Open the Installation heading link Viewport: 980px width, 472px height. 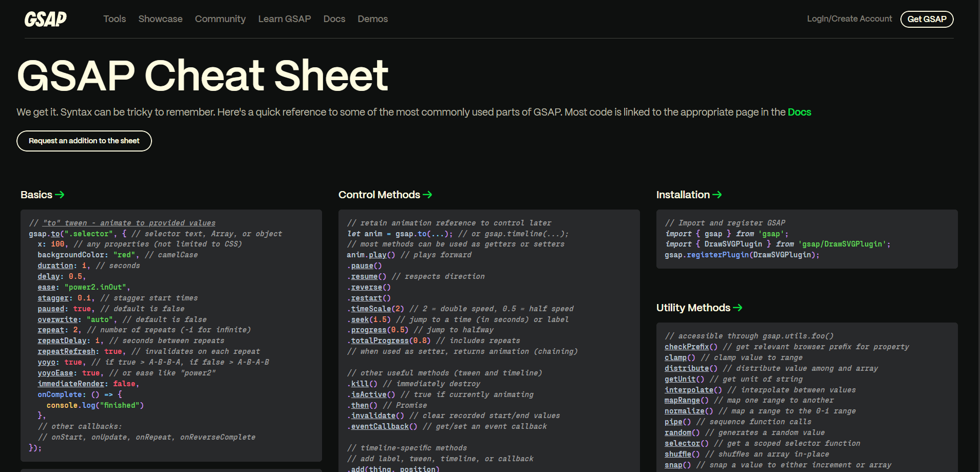pos(683,195)
